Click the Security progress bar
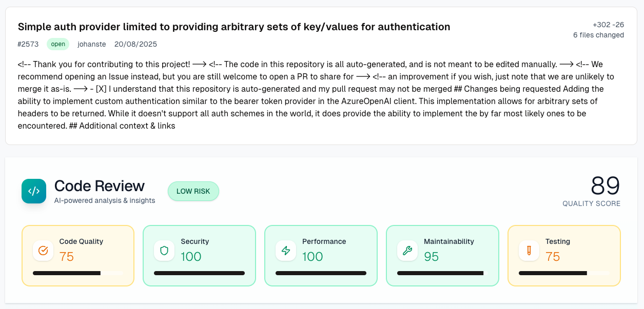Image resolution: width=644 pixels, height=309 pixels. coord(199,273)
